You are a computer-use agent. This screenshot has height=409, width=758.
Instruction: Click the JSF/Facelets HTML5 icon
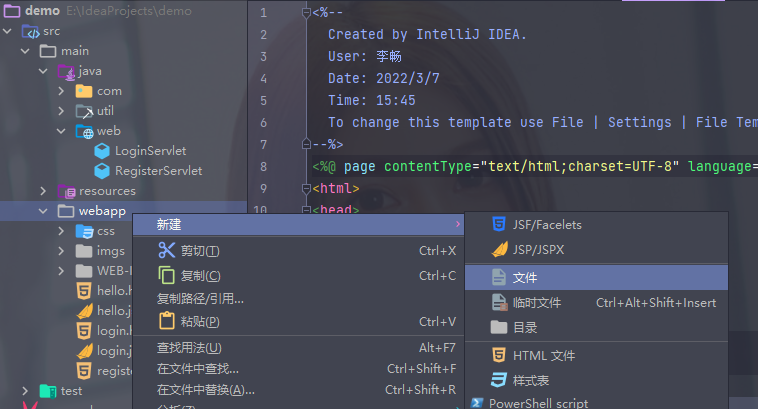(x=499, y=224)
